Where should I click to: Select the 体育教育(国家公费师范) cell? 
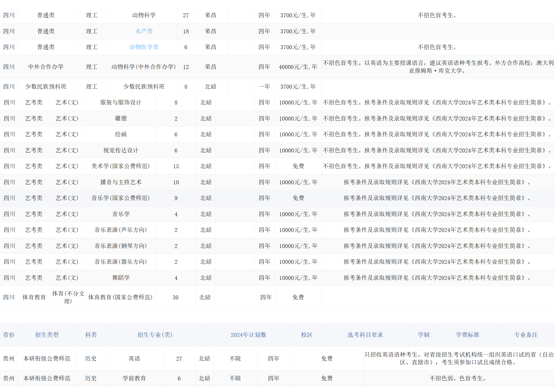coord(120,297)
